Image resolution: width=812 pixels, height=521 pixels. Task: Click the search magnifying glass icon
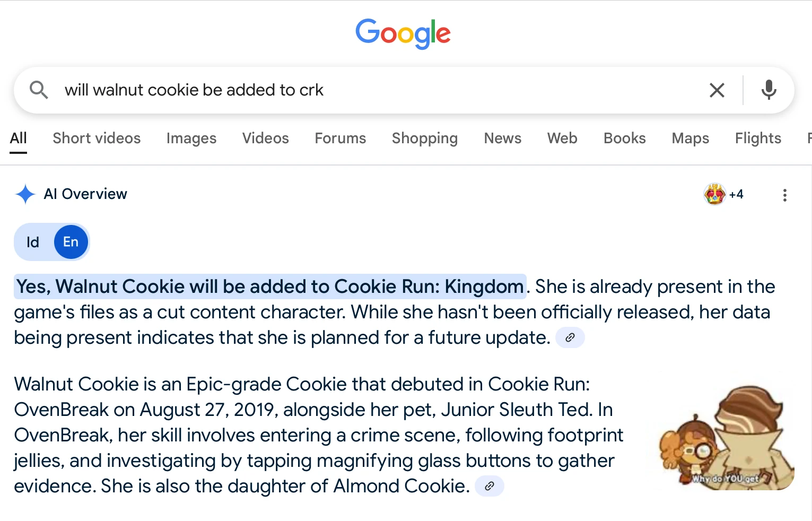39,90
